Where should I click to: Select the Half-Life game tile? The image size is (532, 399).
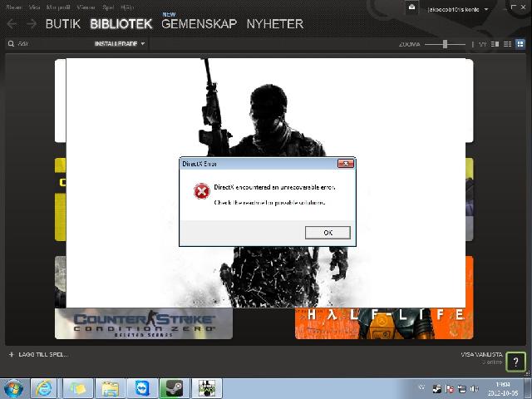pos(384,323)
